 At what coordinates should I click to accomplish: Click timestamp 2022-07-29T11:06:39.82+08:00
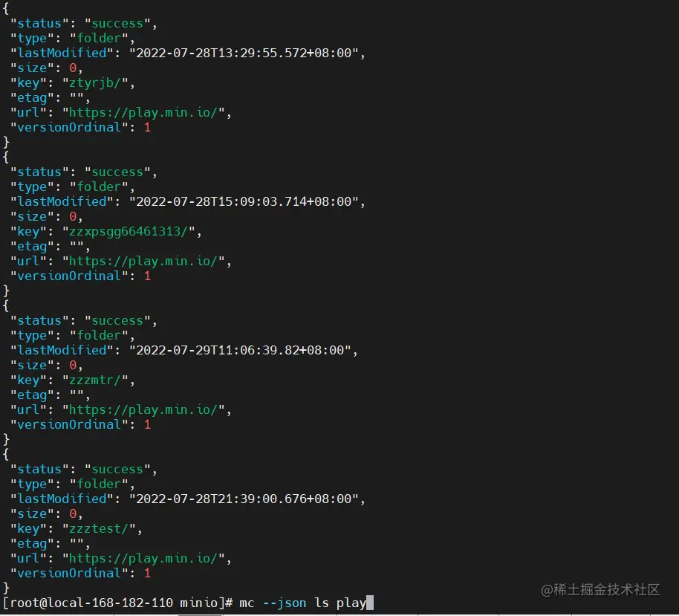pos(240,350)
